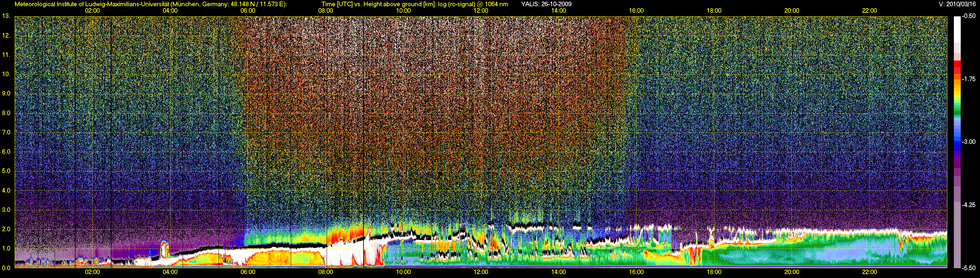Viewport: 980px width, 278px height.
Task: Click the 20:00 label on the upper time axis
Action: (x=792, y=11)
